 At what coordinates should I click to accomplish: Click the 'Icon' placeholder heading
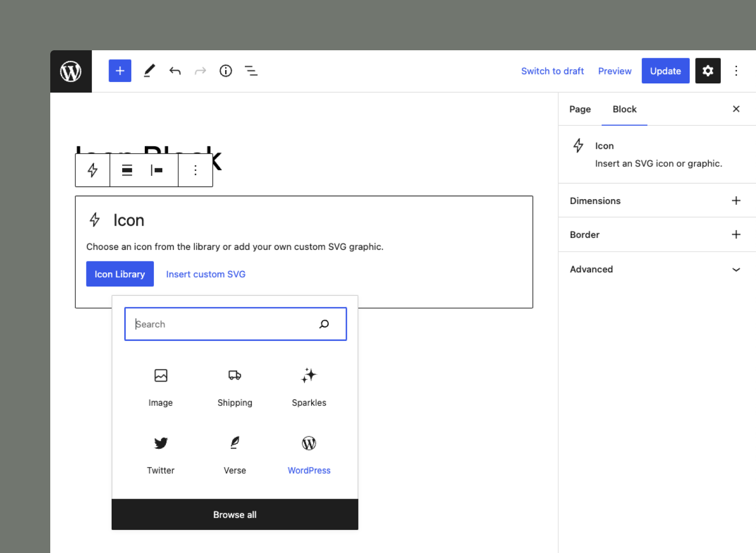pyautogui.click(x=129, y=220)
